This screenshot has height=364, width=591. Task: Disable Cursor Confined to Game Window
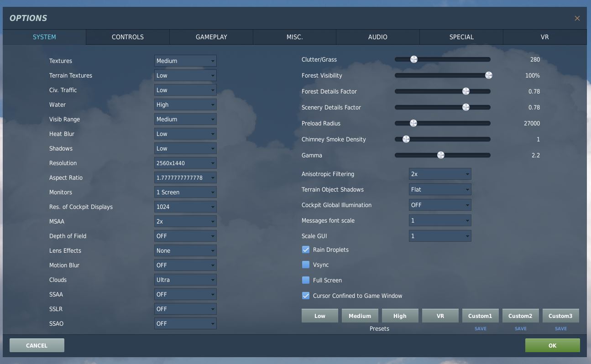[x=306, y=296]
